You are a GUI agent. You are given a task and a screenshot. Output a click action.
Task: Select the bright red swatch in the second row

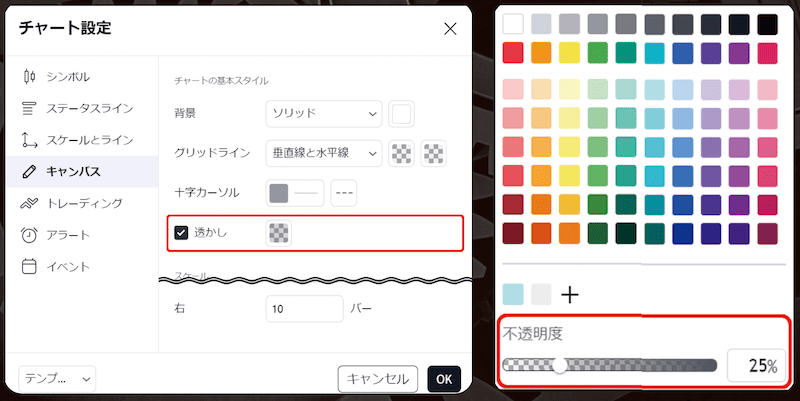pos(513,53)
